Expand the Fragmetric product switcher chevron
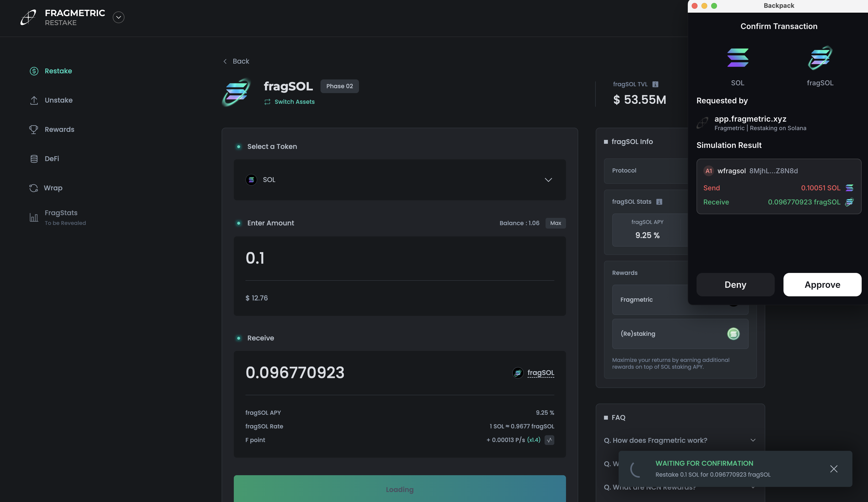 pos(119,17)
